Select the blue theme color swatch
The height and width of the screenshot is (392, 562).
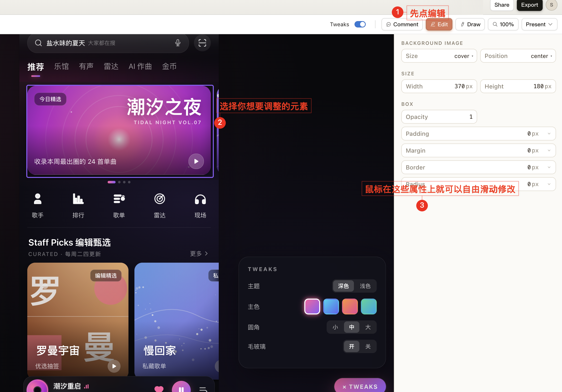click(331, 306)
